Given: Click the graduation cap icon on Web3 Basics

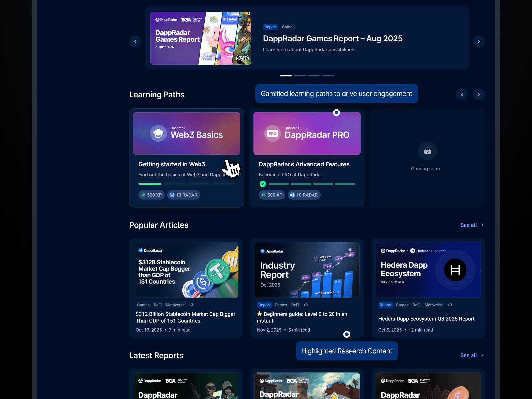Looking at the screenshot, I should 158,133.
